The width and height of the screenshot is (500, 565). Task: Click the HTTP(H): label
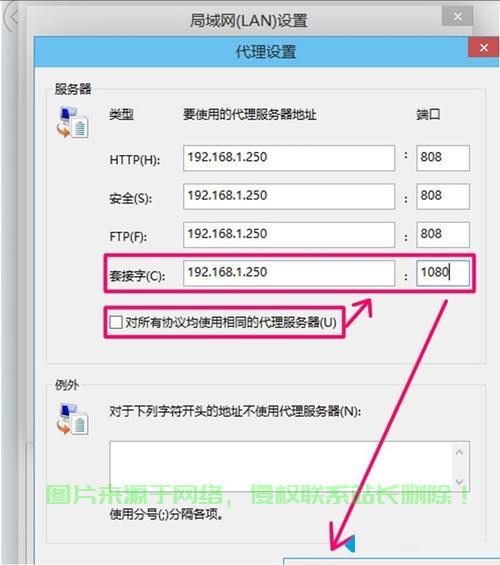click(135, 160)
